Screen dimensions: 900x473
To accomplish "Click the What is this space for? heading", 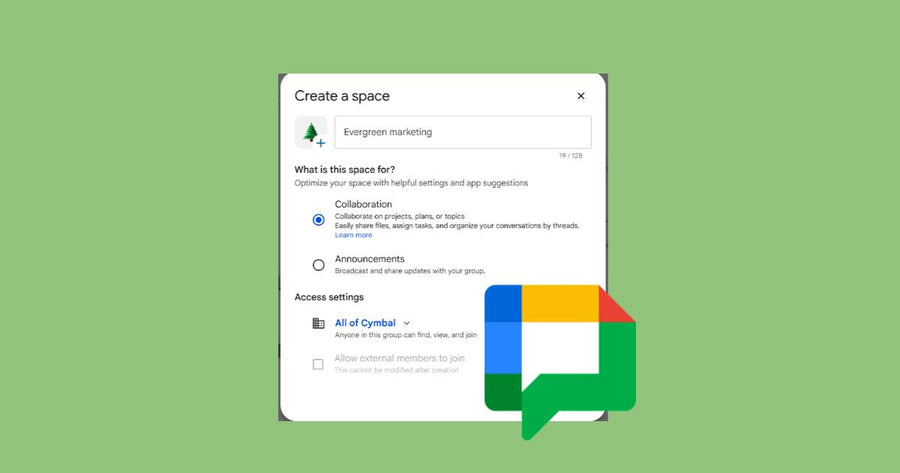I will 345,169.
